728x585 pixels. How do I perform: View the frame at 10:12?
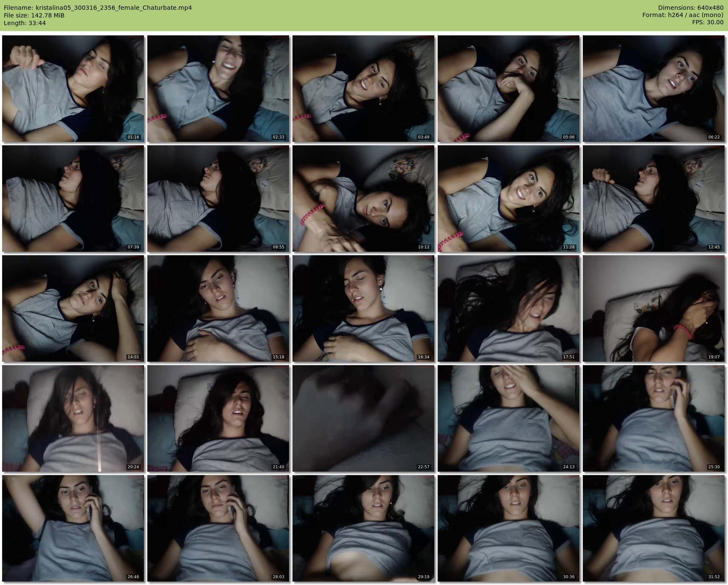point(364,199)
